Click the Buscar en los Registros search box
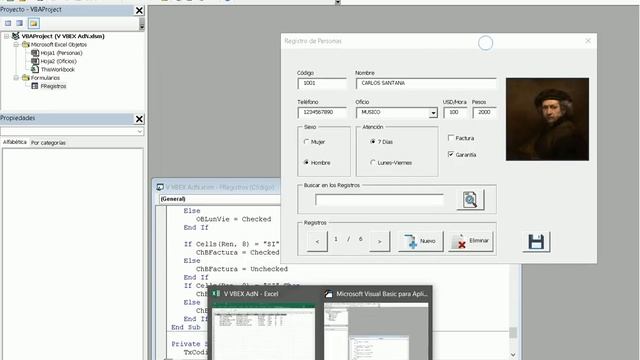640x360 pixels. pyautogui.click(x=379, y=200)
